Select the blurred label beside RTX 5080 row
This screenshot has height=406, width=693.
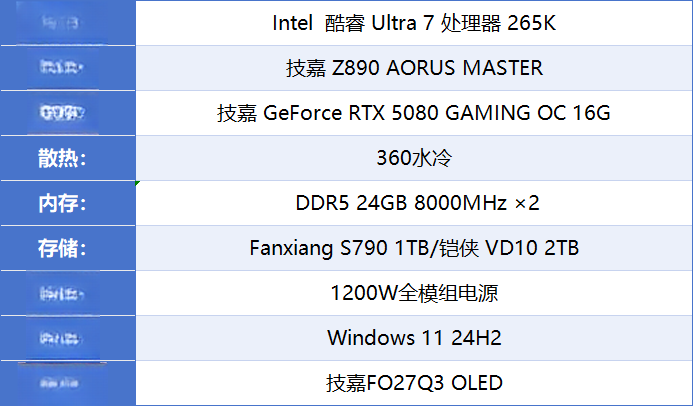click(61, 113)
